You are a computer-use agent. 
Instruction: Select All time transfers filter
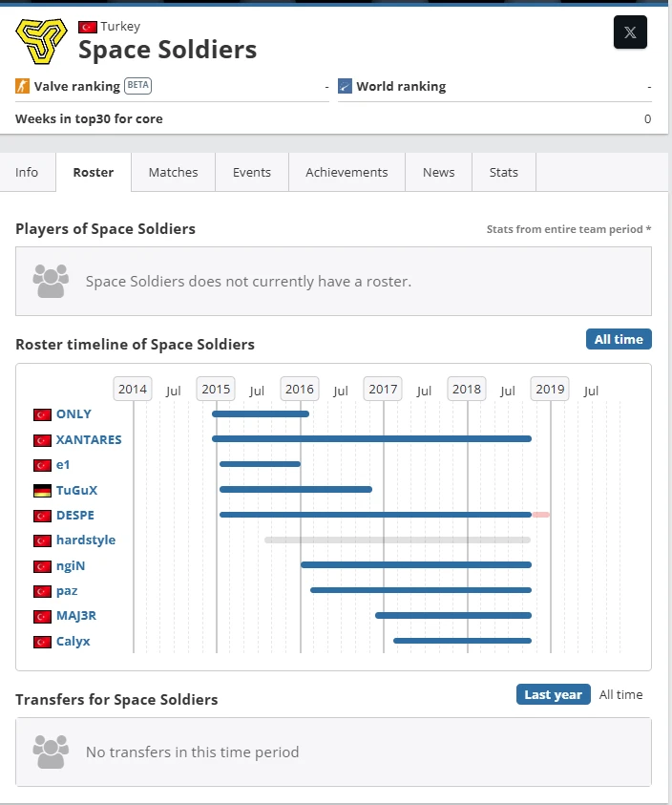click(620, 694)
